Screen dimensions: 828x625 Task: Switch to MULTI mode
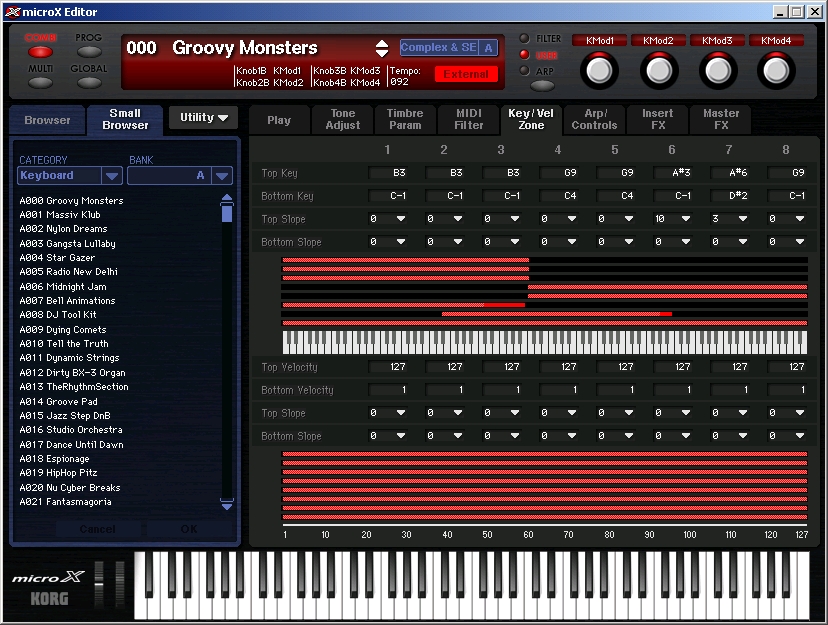coord(41,83)
